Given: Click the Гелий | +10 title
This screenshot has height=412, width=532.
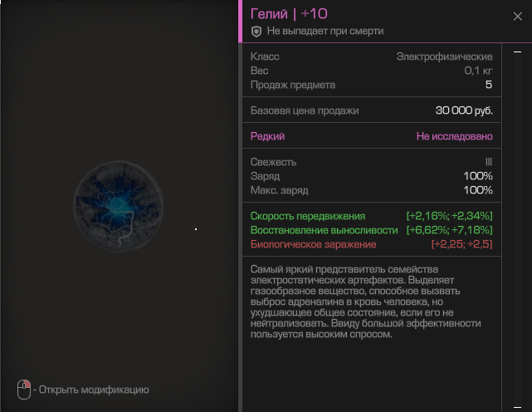Looking at the screenshot, I should click(x=289, y=14).
